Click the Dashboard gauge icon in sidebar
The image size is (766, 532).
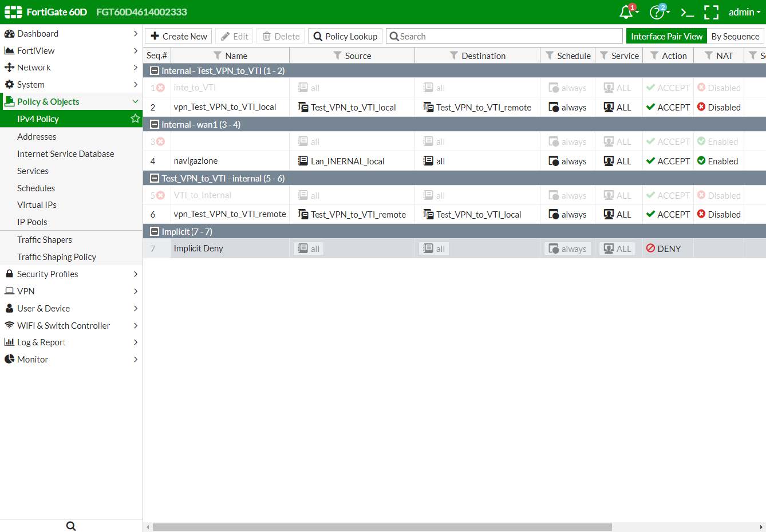(9, 33)
